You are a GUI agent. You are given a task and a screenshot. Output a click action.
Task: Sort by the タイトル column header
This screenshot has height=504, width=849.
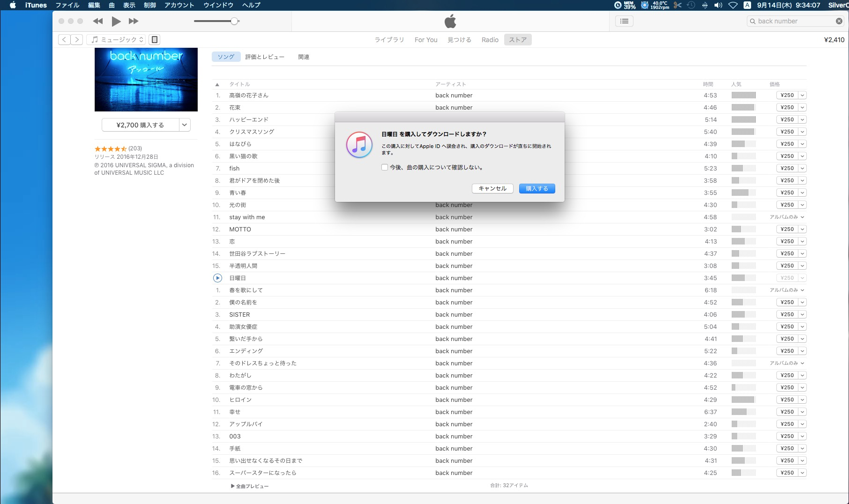click(x=239, y=84)
